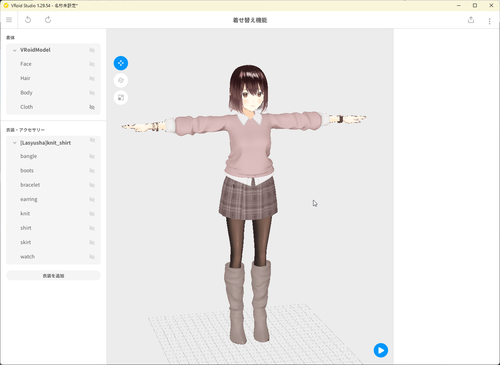The height and width of the screenshot is (365, 500).
Task: Select the shirt row
Action: tap(53, 228)
